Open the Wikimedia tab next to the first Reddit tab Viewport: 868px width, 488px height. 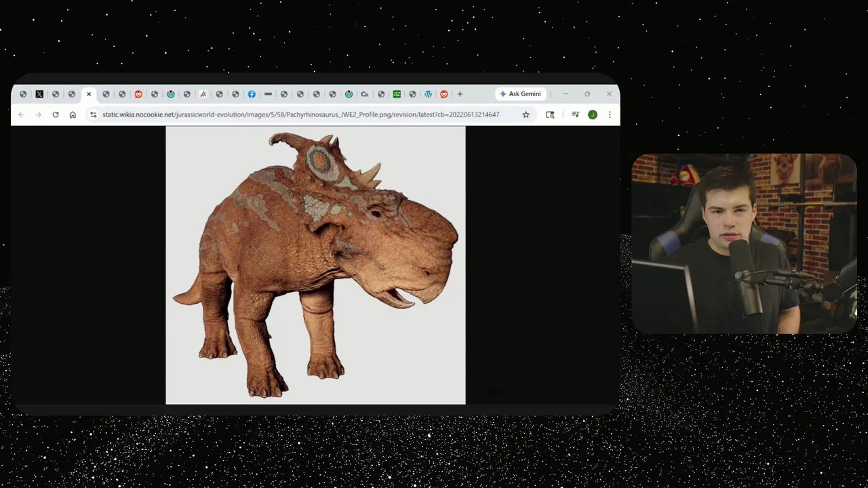point(171,94)
